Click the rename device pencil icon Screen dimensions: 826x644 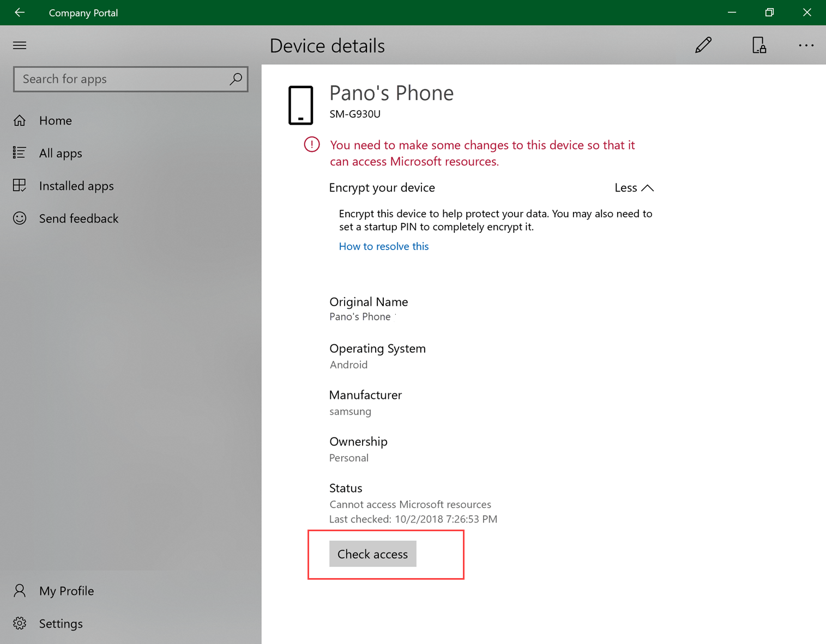click(703, 45)
